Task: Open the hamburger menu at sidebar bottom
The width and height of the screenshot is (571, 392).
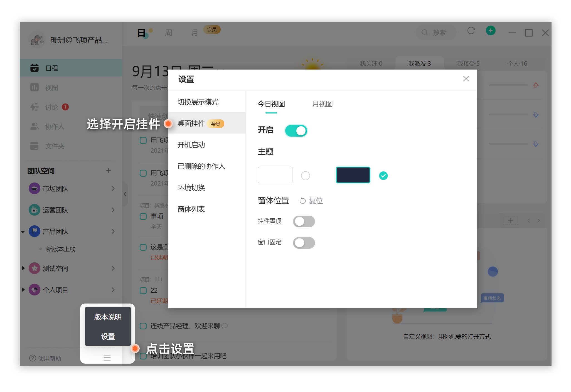Action: pyautogui.click(x=107, y=358)
